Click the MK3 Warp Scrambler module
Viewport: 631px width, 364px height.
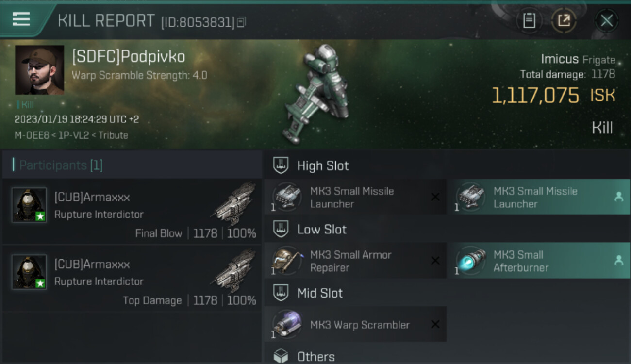(355, 324)
